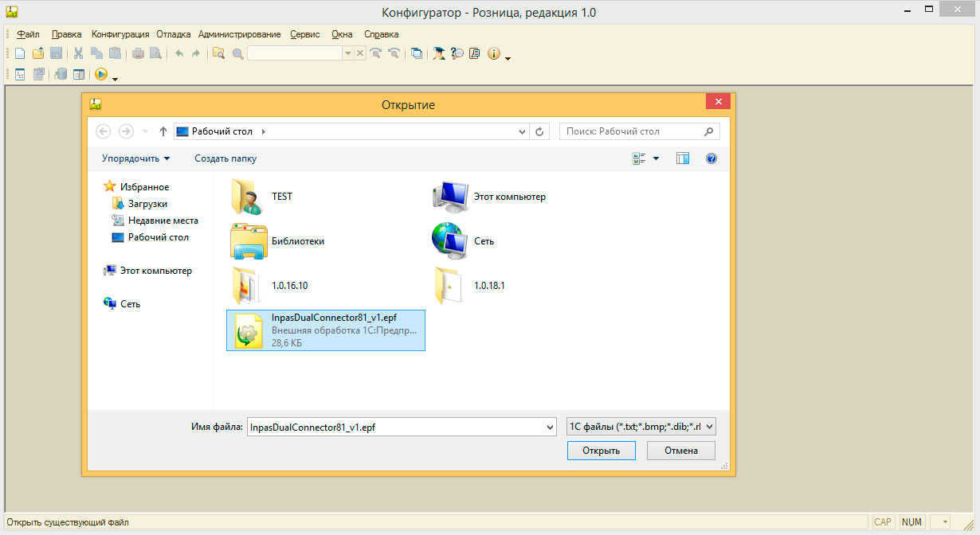Refresh the Рабочий стол folder listing
Screen dimensions: 980x535
(539, 131)
